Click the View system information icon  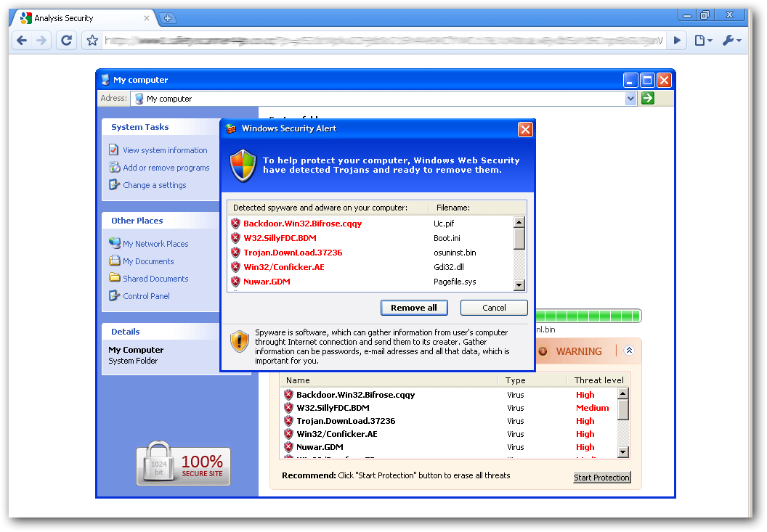[114, 150]
